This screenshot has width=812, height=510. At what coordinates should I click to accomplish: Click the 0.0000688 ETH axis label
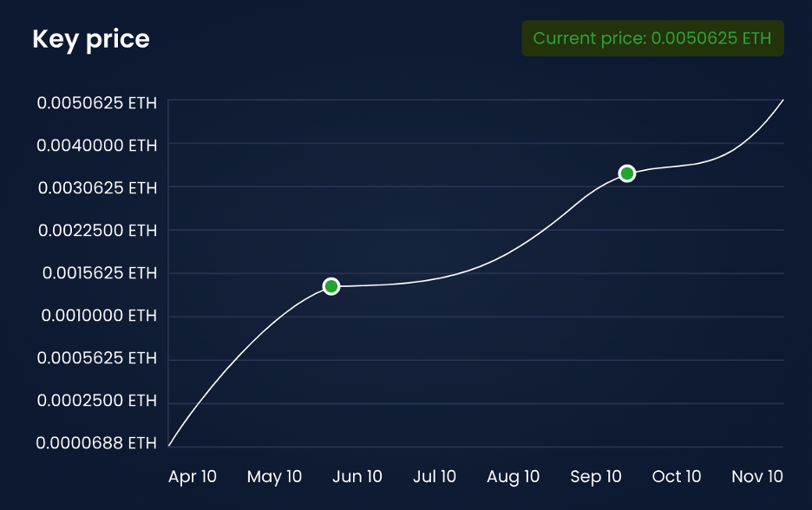[x=96, y=443]
